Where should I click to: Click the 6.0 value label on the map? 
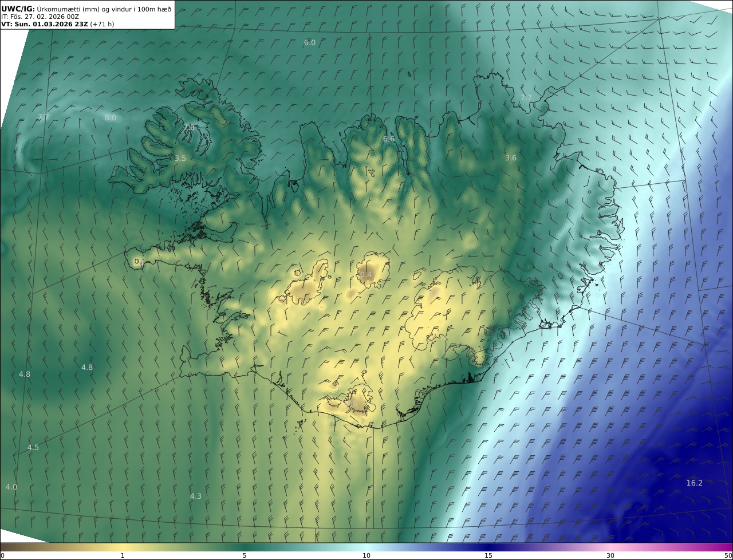pyautogui.click(x=310, y=43)
